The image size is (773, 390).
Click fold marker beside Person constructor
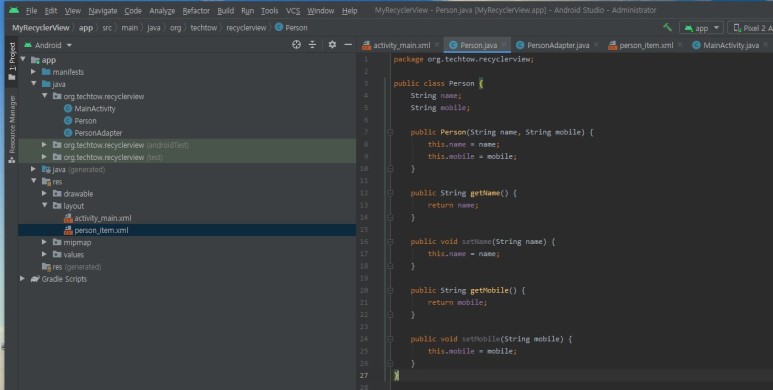pos(390,132)
